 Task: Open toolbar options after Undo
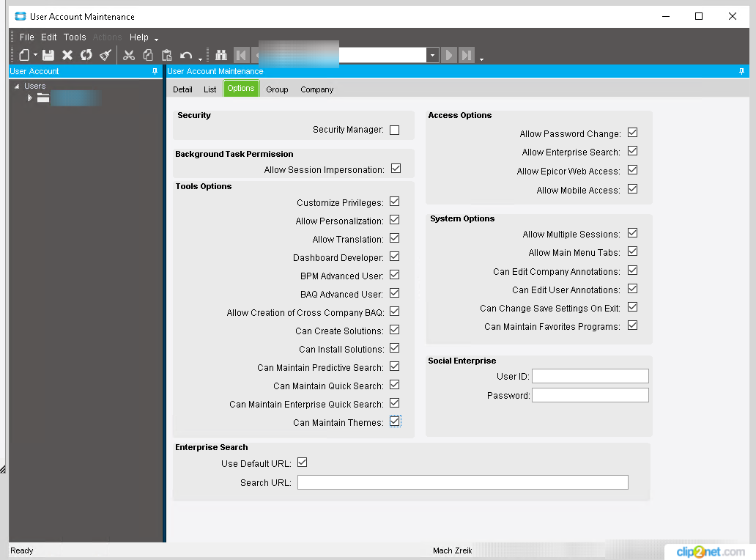pos(200,59)
